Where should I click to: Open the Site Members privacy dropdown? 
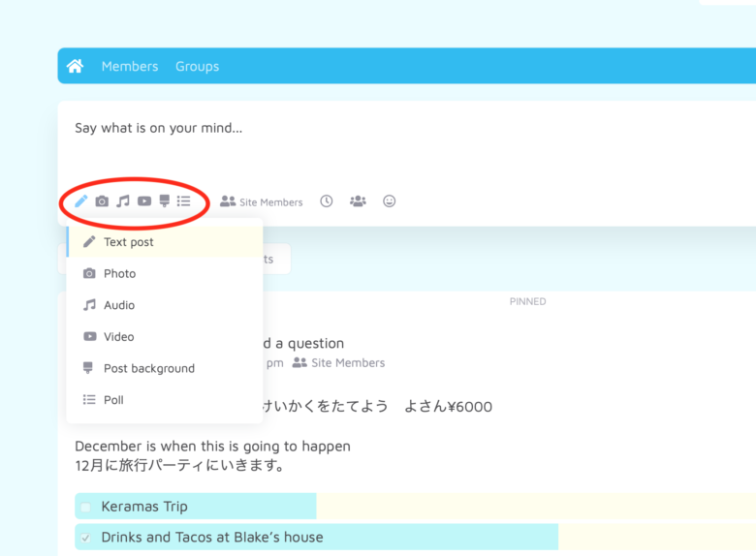pos(262,201)
